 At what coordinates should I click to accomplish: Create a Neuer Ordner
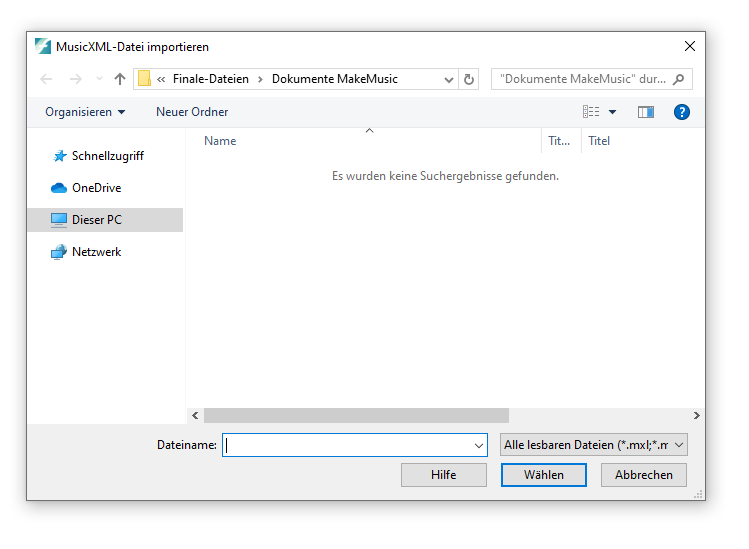click(x=192, y=112)
